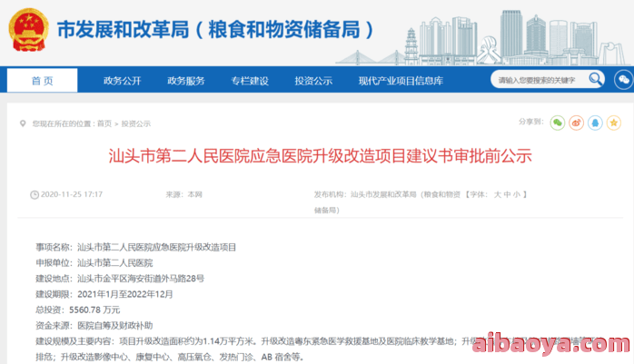Click the 资金来源 line
This screenshot has height=364, width=634.
click(x=94, y=325)
